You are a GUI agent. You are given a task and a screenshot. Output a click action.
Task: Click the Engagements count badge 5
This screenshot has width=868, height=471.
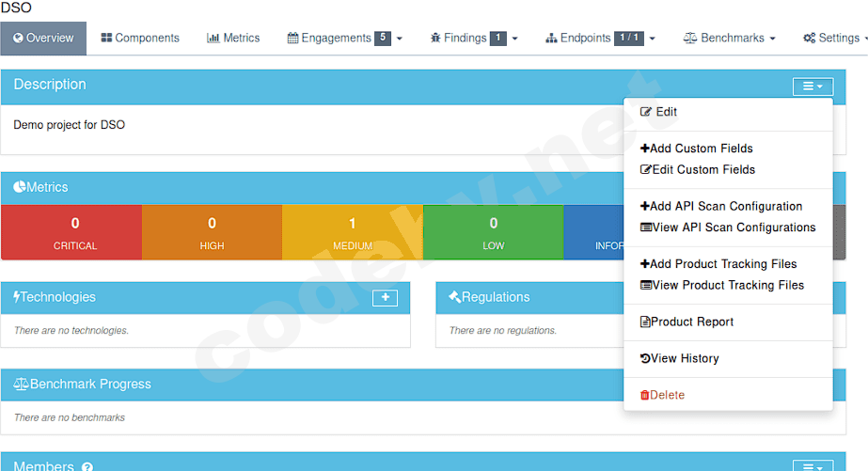(383, 38)
